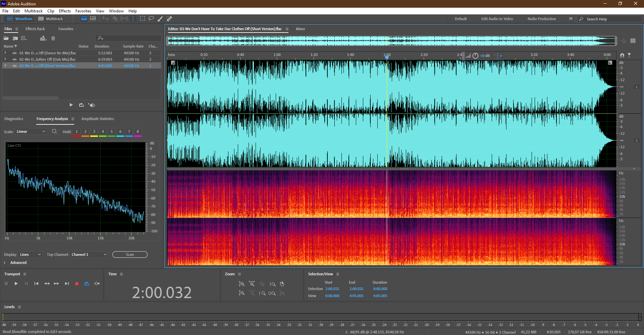Click Zoom Out Full stopwatch icon
Viewport: 644px width, 335px height.
[x=282, y=284]
